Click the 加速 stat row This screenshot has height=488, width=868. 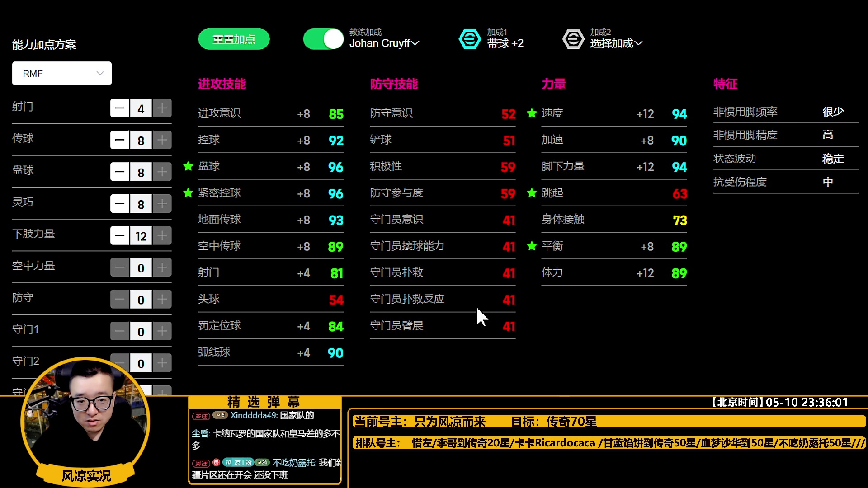(614, 140)
